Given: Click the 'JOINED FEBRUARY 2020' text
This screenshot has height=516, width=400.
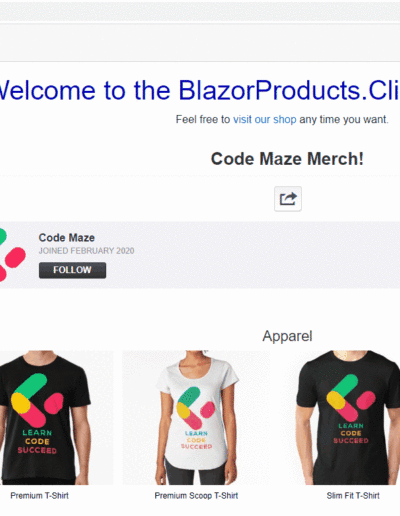Looking at the screenshot, I should [x=86, y=251].
